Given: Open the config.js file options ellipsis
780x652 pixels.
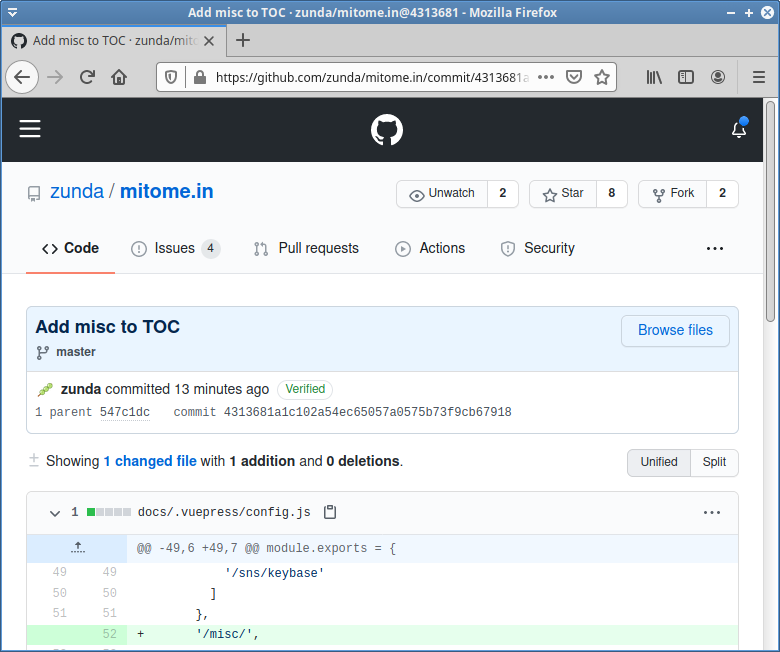Looking at the screenshot, I should 712,512.
